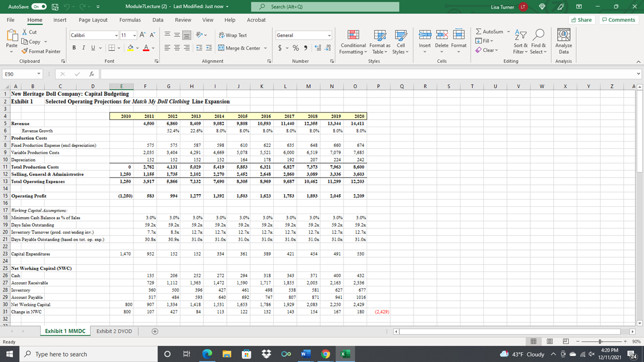Open Cell Styles gallery

(400, 41)
